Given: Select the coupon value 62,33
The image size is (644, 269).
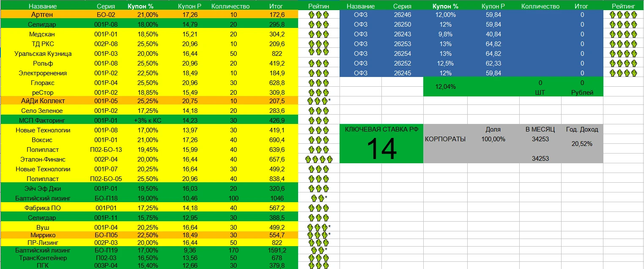Looking at the screenshot, I should click(x=493, y=63).
